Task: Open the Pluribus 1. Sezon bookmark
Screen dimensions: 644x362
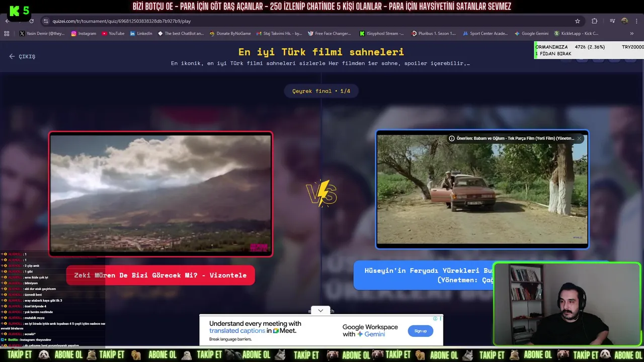Action: coord(434,34)
